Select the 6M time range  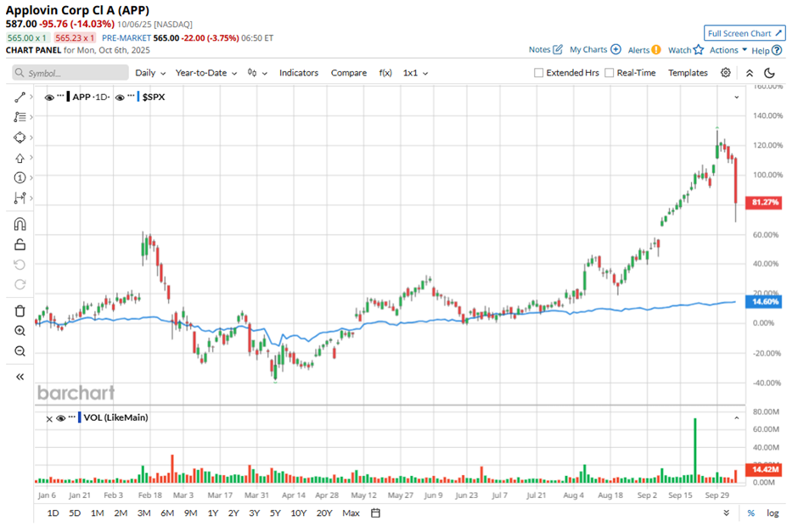167,512
